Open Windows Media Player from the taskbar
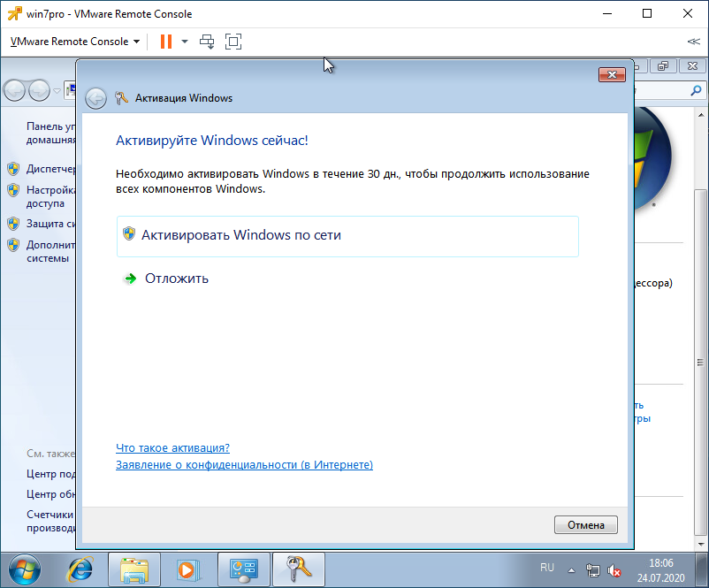 (x=188, y=570)
